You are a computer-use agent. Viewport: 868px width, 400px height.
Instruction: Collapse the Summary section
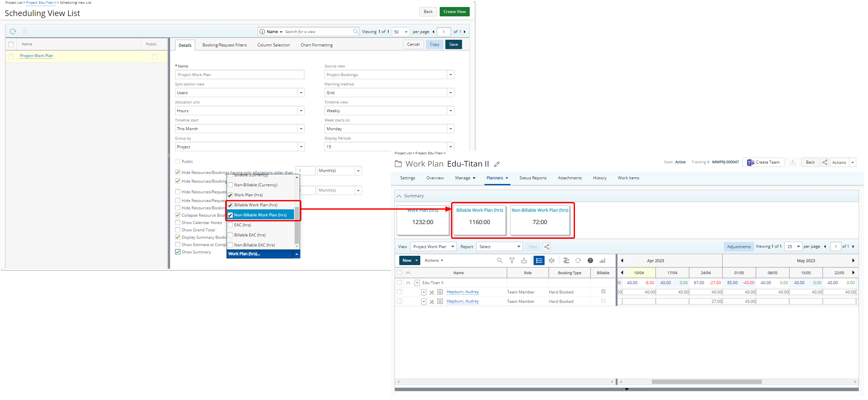(x=399, y=196)
